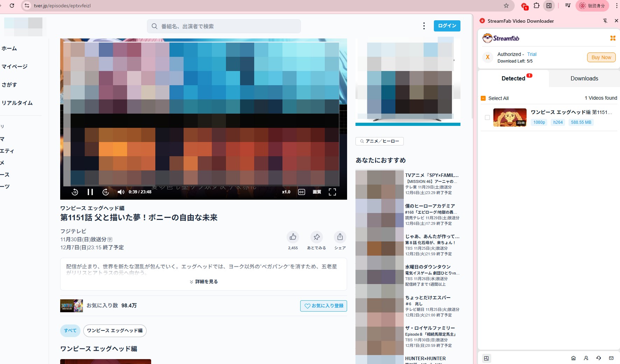Add episode to あとでみる list

pyautogui.click(x=316, y=237)
